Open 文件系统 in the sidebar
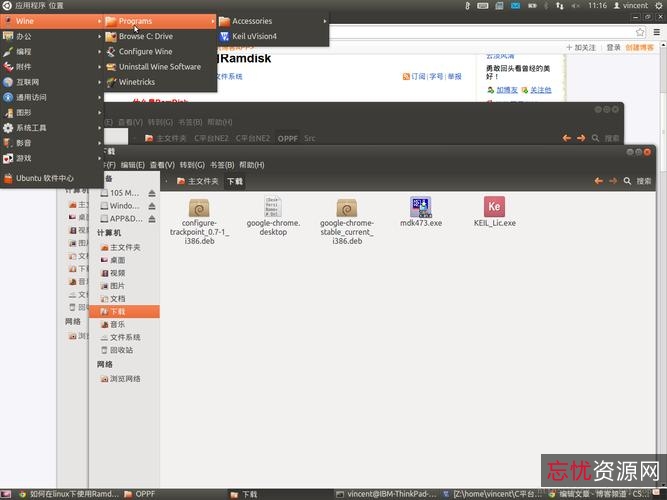 pos(124,337)
